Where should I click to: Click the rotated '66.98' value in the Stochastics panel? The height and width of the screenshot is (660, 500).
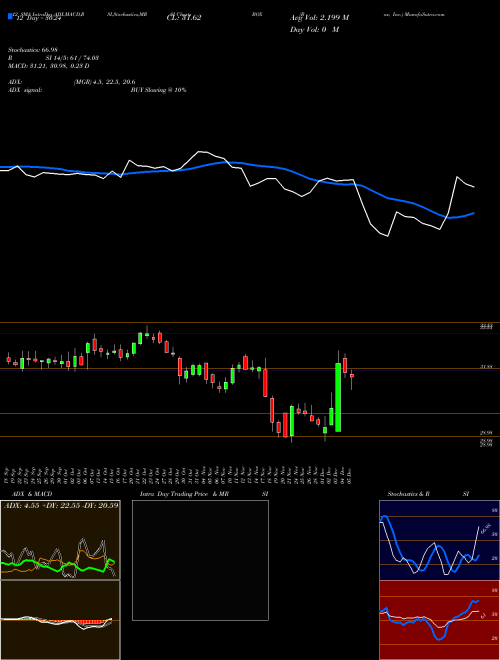[486, 528]
